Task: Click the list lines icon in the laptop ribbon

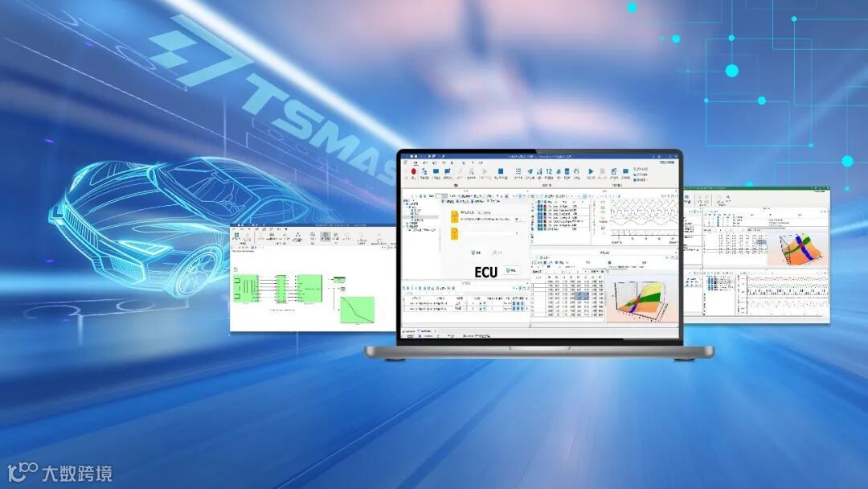Action: (518, 171)
